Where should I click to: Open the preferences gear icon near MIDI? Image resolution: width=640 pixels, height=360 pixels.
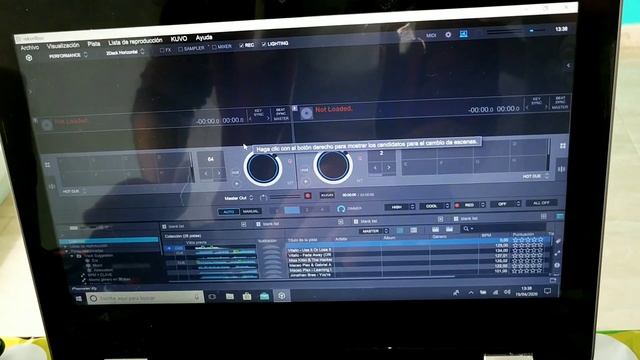pyautogui.click(x=448, y=35)
